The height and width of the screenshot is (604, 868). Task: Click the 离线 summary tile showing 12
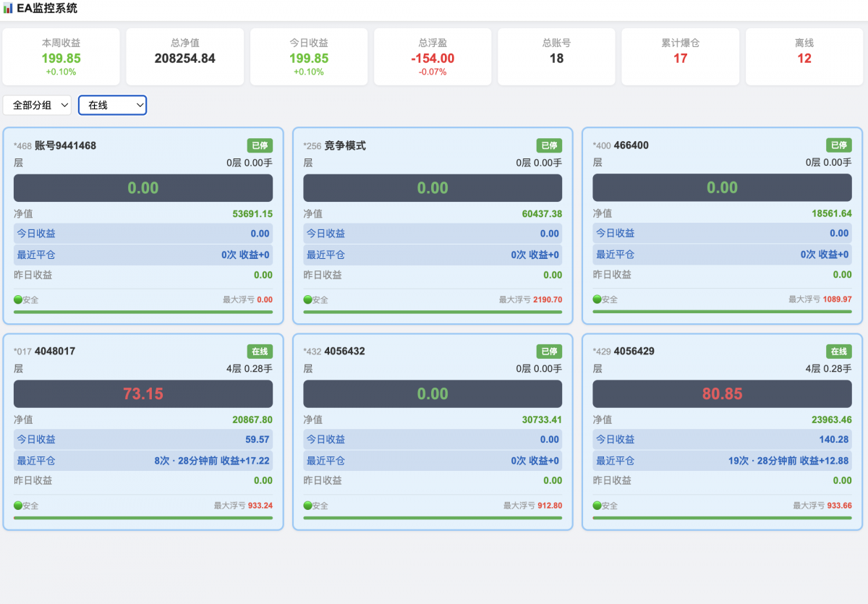point(804,56)
